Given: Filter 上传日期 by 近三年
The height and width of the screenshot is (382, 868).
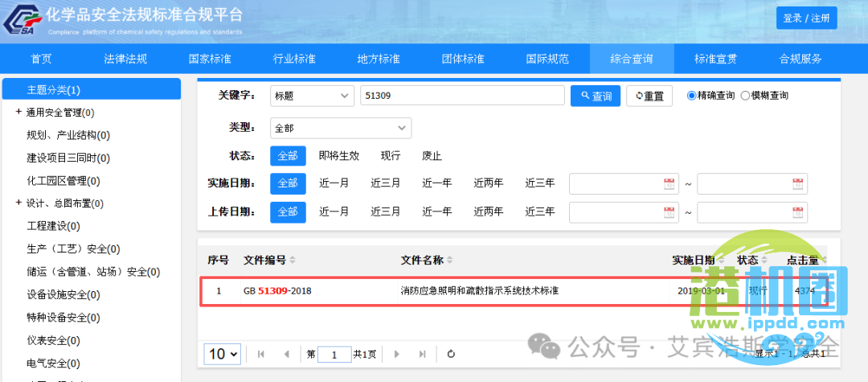Looking at the screenshot, I should [x=540, y=212].
